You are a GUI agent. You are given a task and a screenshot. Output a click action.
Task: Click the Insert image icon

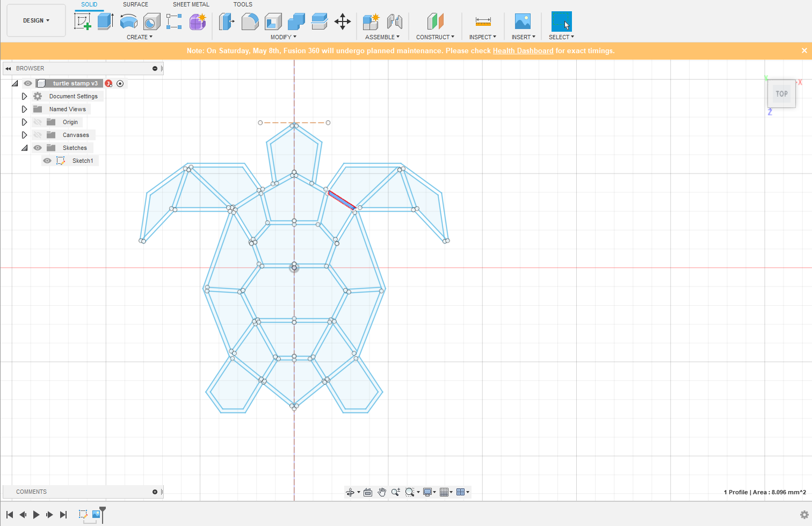click(523, 21)
